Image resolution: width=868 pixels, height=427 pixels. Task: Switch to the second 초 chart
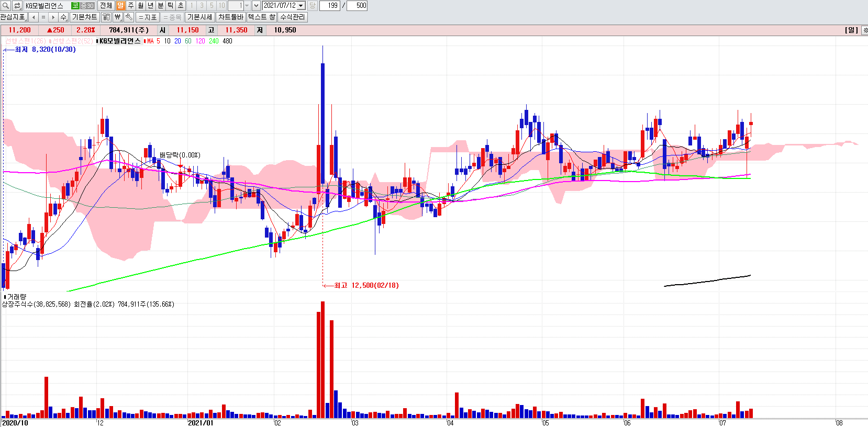180,5
